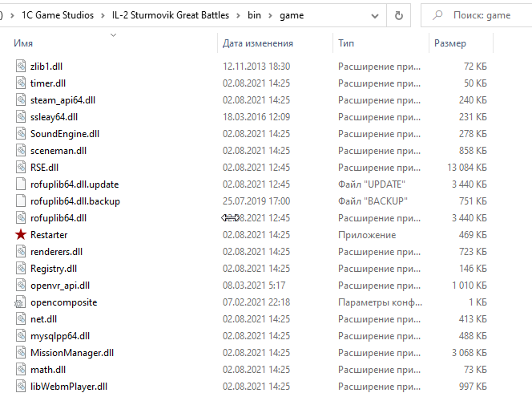Click the Параметры конф... type cell
The image size is (532, 393).
coord(380,302)
